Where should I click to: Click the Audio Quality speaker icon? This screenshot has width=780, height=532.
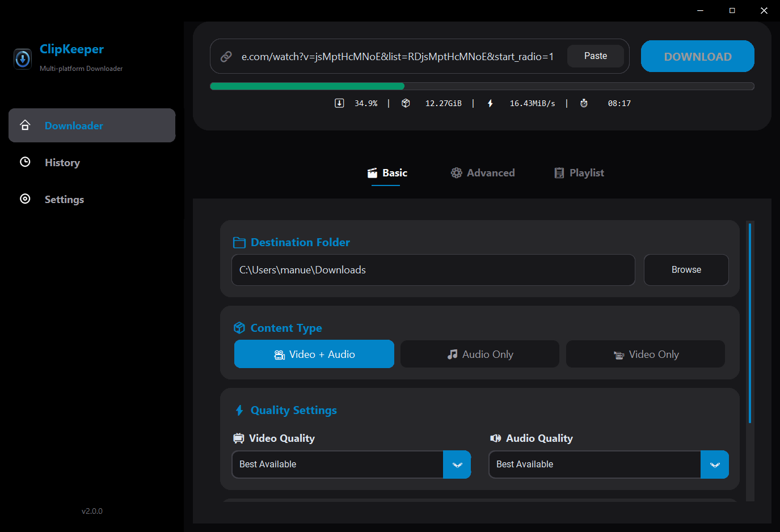[496, 438]
